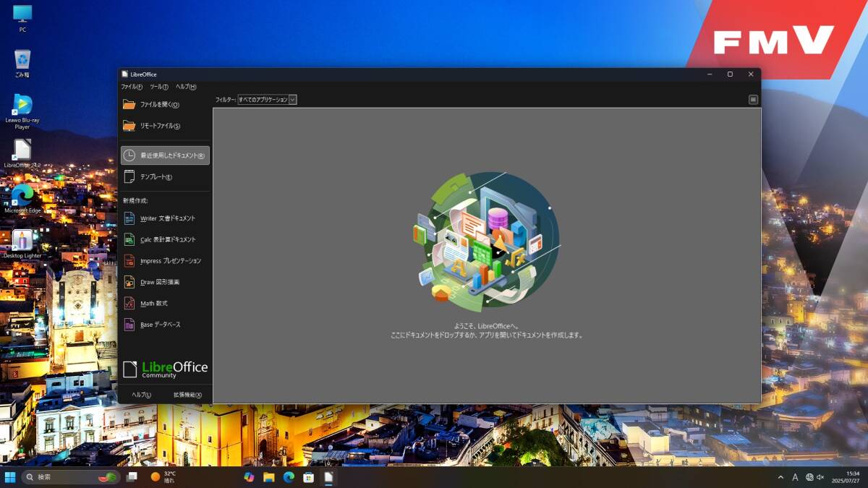The height and width of the screenshot is (488, 868).
Task: Select 最近使用したドキュメント (Recent Documents)
Action: (165, 155)
